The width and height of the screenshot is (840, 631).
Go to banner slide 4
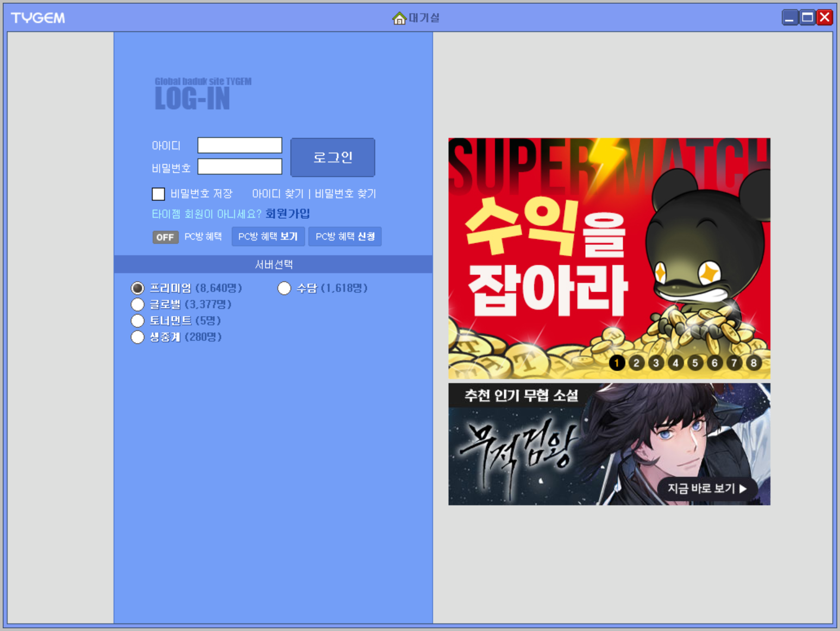click(x=675, y=363)
